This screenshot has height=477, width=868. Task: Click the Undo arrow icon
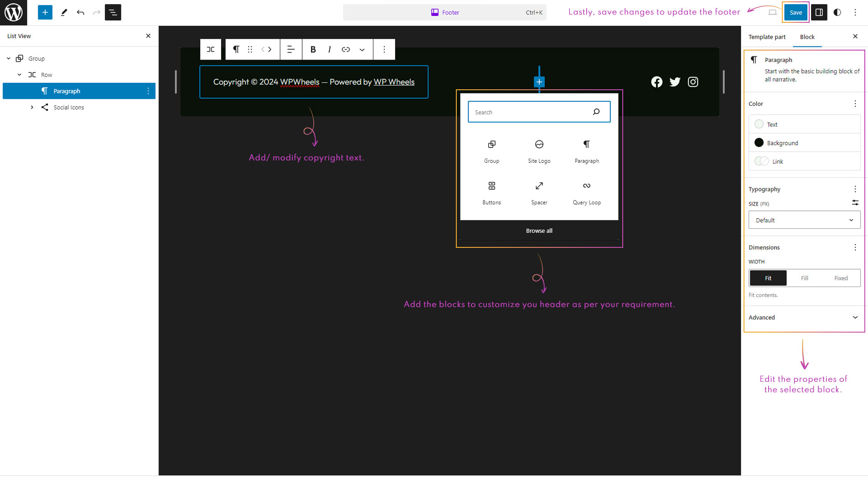tap(80, 12)
